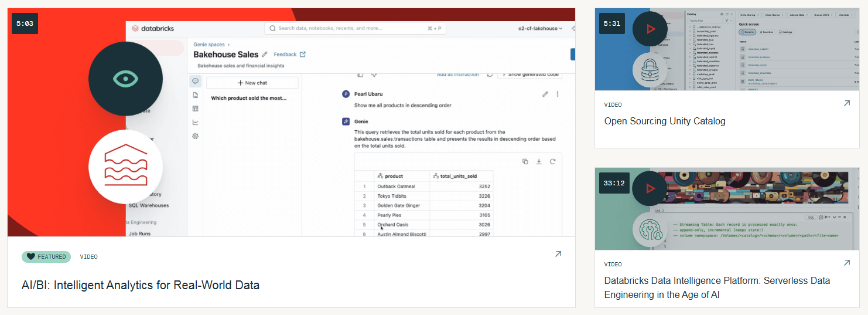
Task: Play the Open Sourcing Unity Catalog video
Action: click(650, 29)
